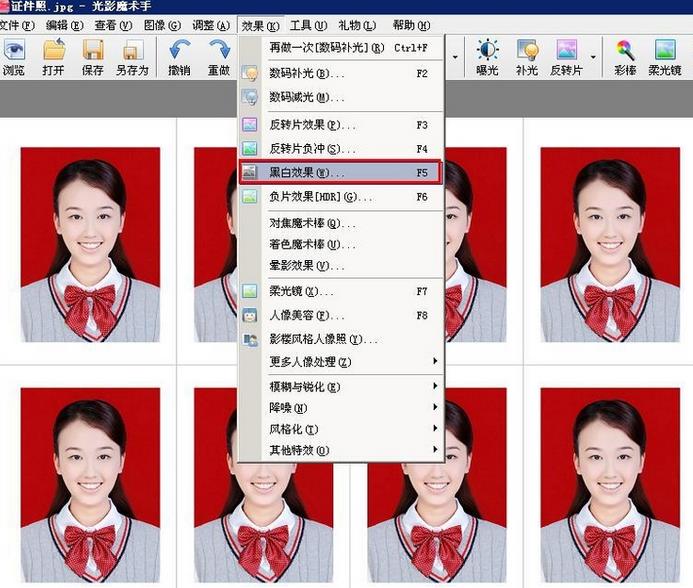The height and width of the screenshot is (588, 693).
Task: Click the 打开 (Open) folder icon
Action: (x=54, y=49)
